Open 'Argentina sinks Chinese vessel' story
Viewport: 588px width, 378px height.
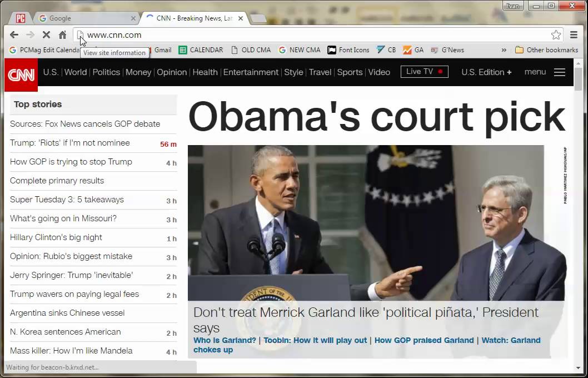(x=67, y=313)
